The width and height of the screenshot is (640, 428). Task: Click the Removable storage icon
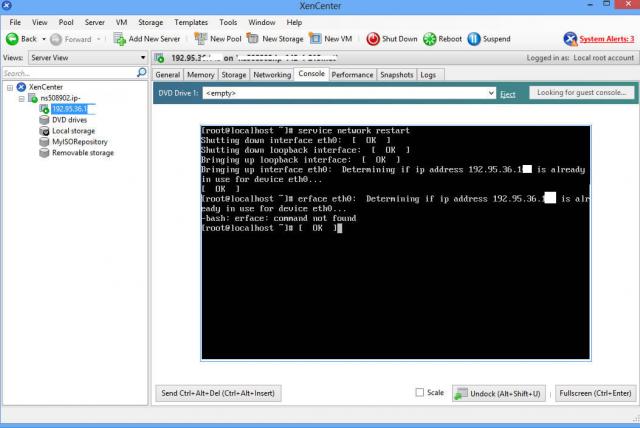pos(44,153)
